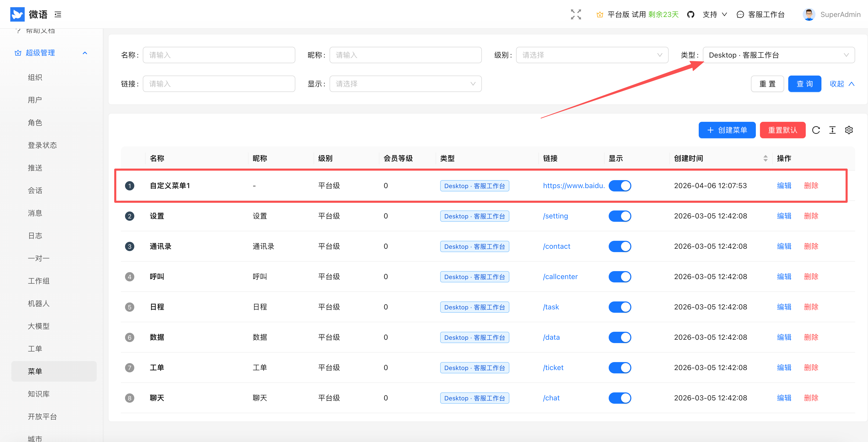868x442 pixels.
Task: Enter fullscreen mode via the expand icon
Action: pos(576,14)
